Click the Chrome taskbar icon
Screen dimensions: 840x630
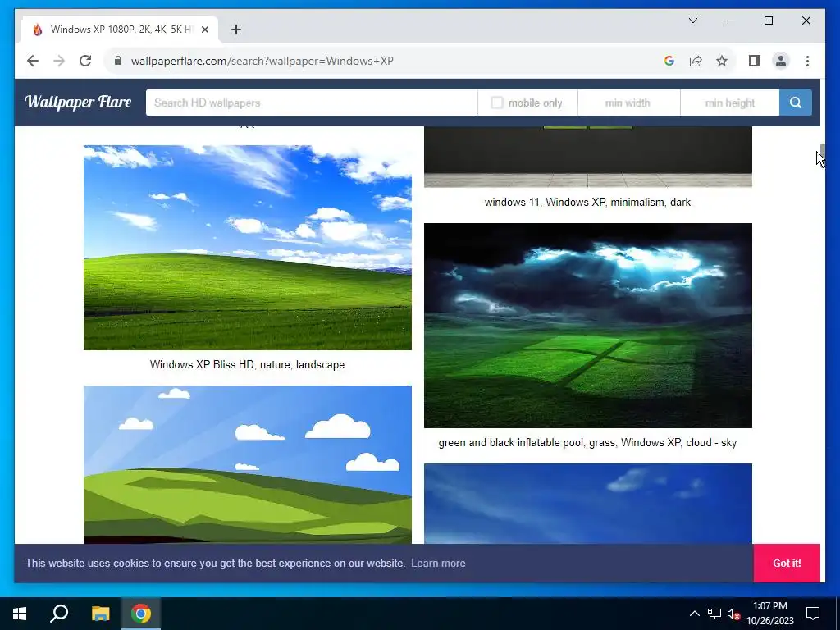141,614
